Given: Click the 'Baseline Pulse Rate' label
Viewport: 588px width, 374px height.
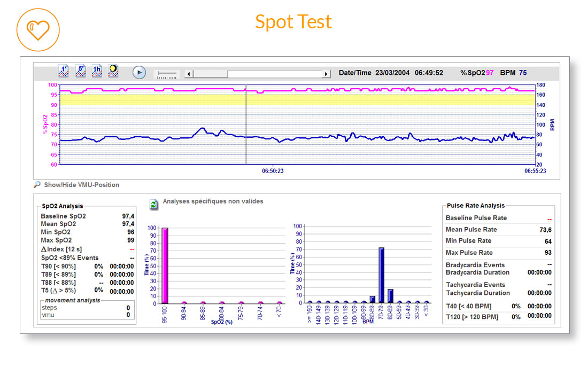Looking at the screenshot, I should click(x=476, y=218).
